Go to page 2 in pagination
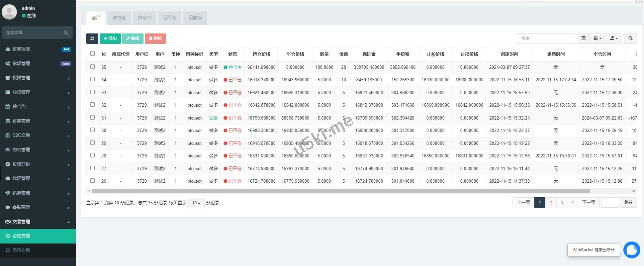 tap(550, 203)
